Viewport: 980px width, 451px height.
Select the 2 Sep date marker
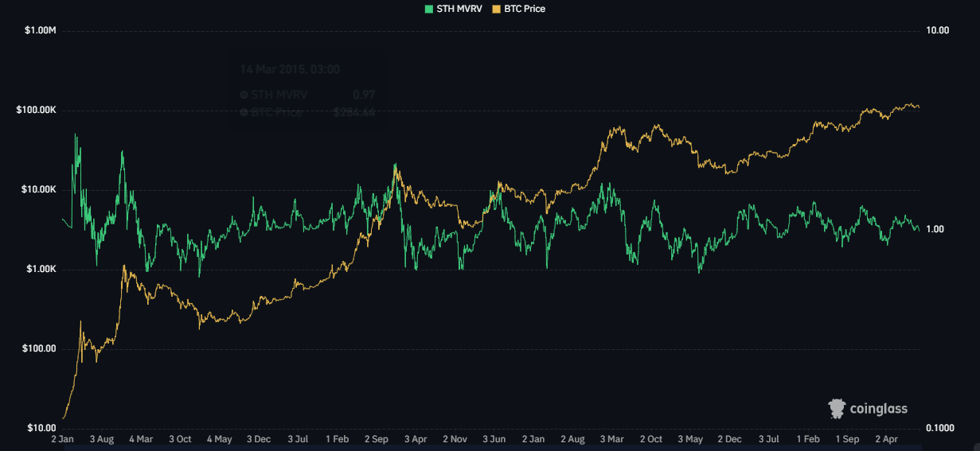[x=375, y=439]
